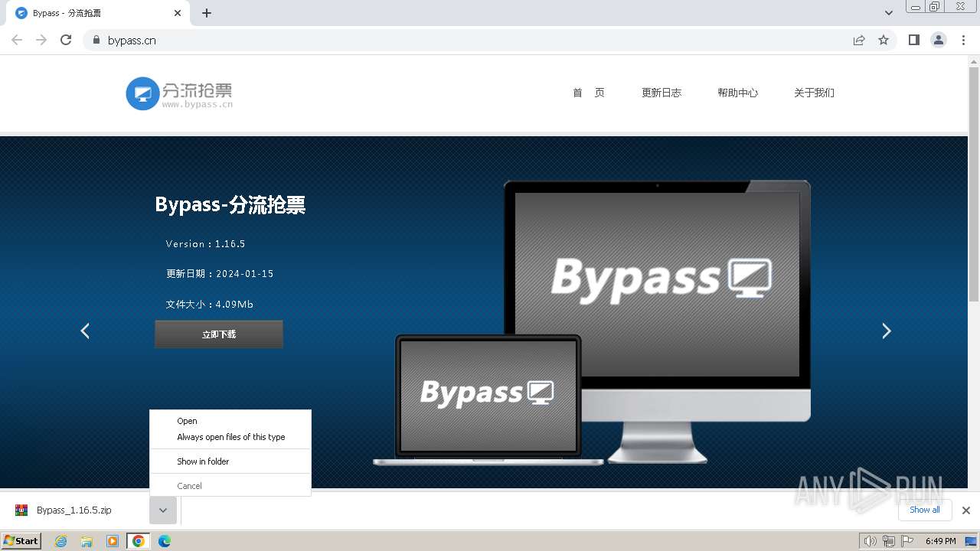Click the 立即下载 download button

coord(219,334)
